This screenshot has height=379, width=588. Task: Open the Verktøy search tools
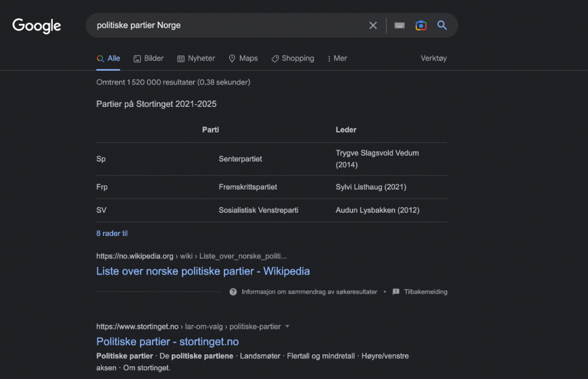(x=434, y=58)
